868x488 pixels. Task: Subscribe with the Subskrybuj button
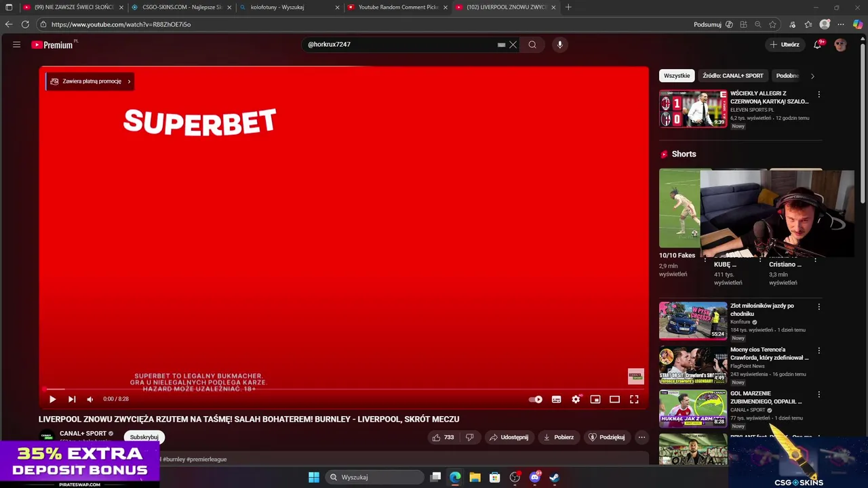144,437
